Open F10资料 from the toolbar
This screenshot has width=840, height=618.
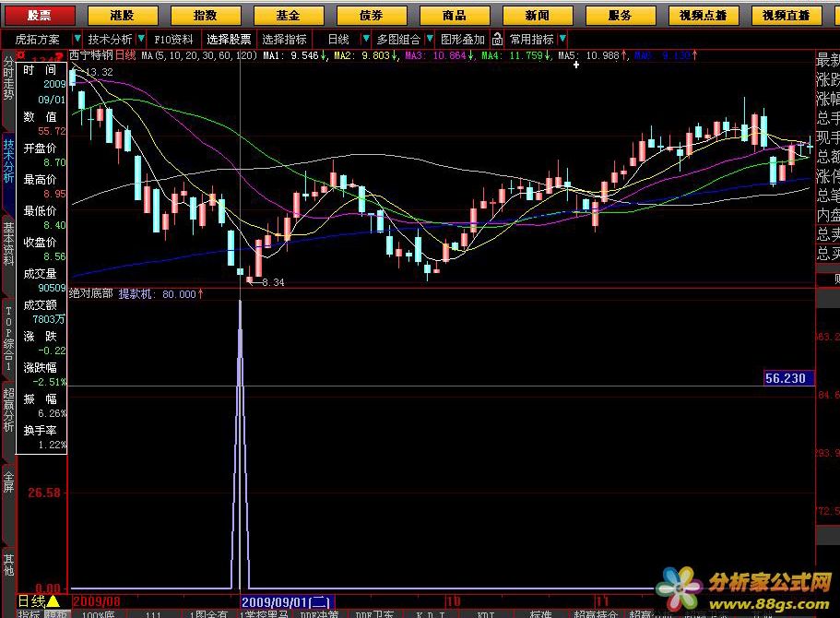(173, 40)
